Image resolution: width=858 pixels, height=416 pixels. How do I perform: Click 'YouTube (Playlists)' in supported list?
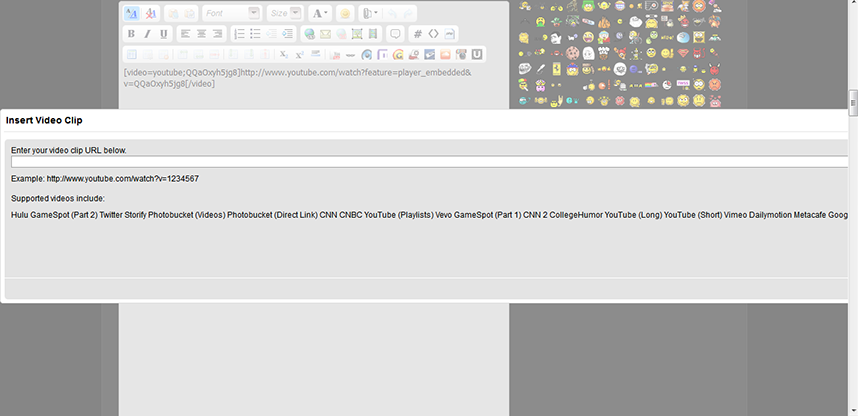(398, 215)
